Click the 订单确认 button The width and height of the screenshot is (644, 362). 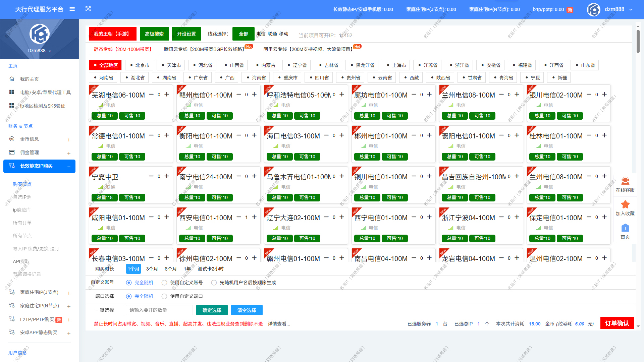(x=617, y=323)
